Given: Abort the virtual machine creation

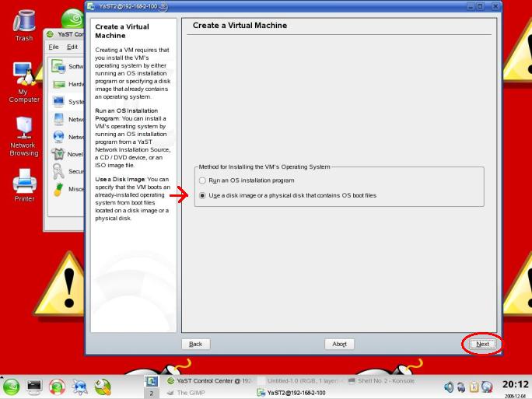Looking at the screenshot, I should tap(339, 344).
